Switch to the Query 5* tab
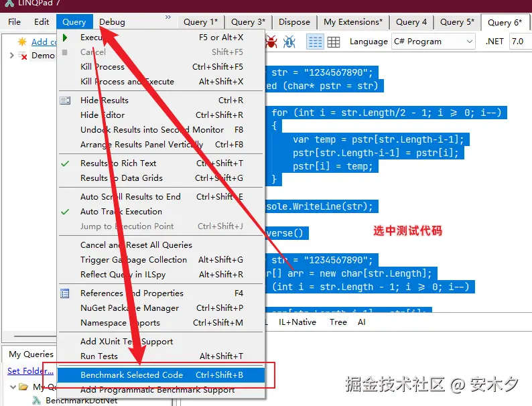The height and width of the screenshot is (406, 532). click(x=457, y=22)
